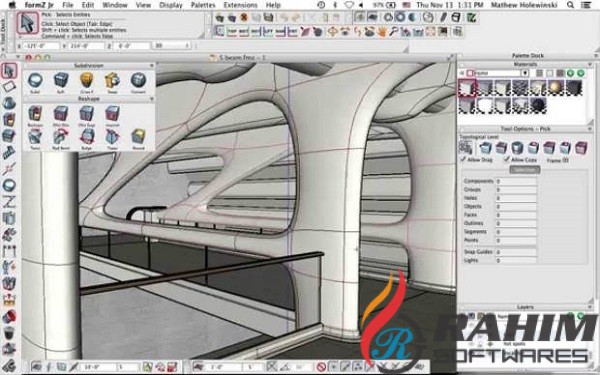
Task: Click the Y coordinate input field
Action: (86, 46)
